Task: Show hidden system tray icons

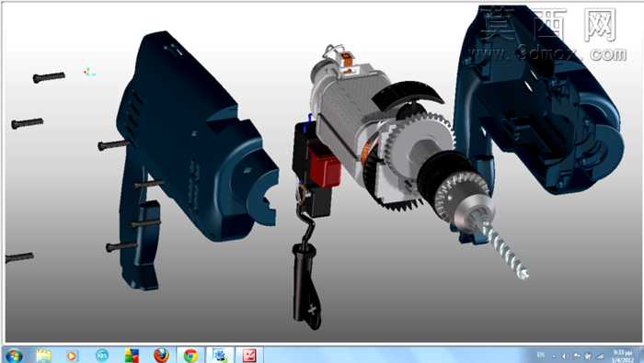Action: [554, 357]
